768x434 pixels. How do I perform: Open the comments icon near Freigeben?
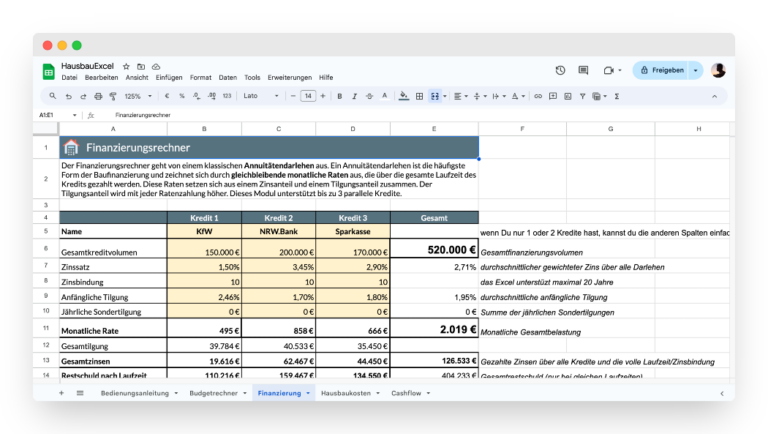(583, 71)
